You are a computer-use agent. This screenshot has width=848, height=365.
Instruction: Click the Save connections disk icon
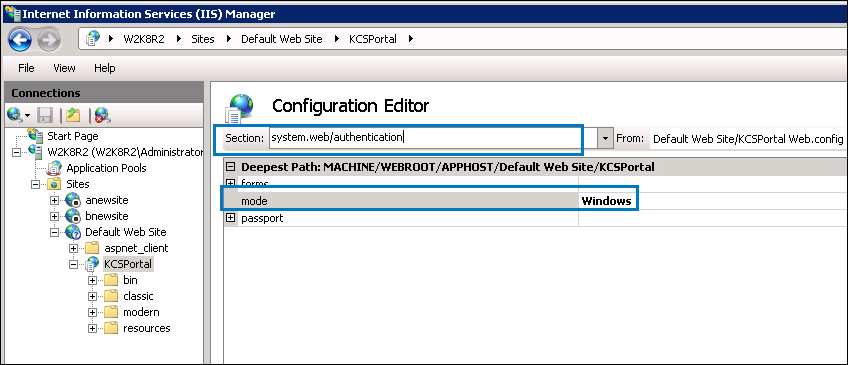(x=45, y=115)
